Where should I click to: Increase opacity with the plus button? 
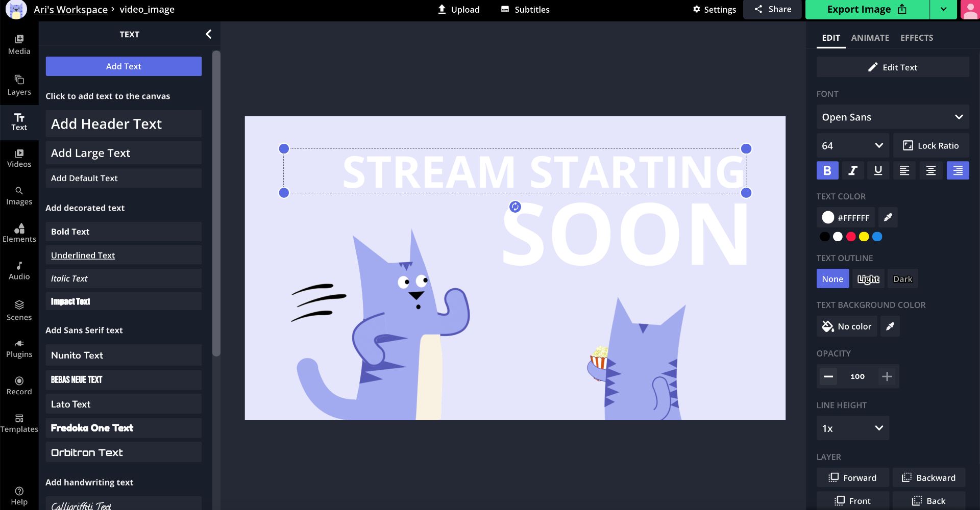coord(887,376)
